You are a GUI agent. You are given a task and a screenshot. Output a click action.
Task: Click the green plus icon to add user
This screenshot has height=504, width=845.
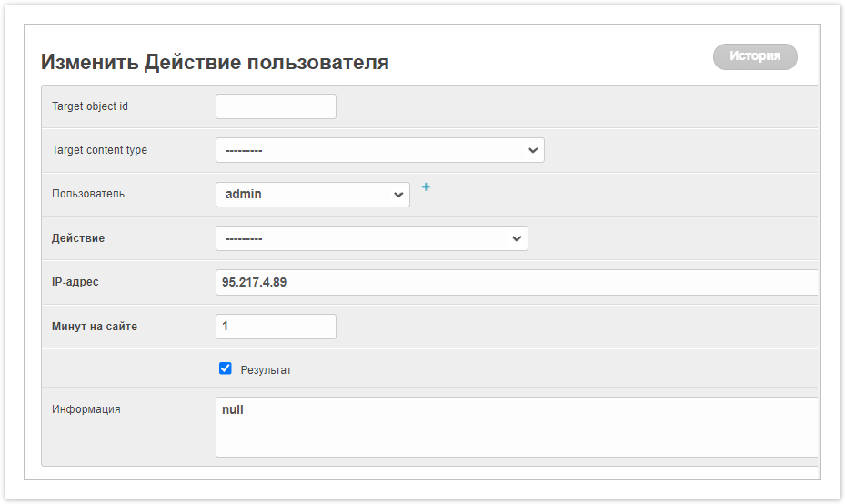[x=426, y=187]
